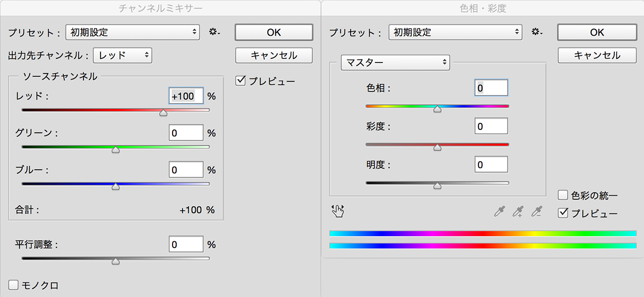The image size is (644, 297).
Task: Open the プリセット dropdown in Channel Mixer
Action: (x=132, y=32)
